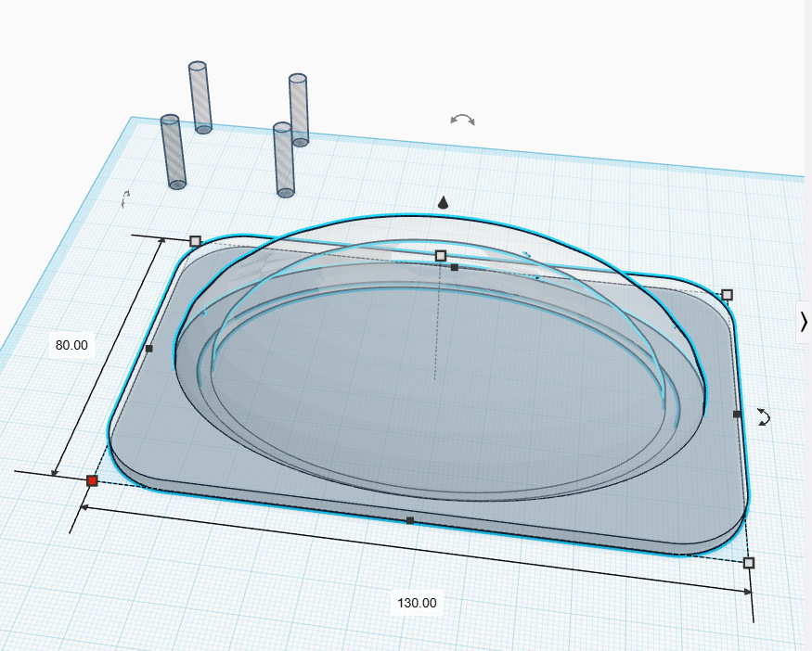Click the small black handle just below the height handle
This screenshot has height=651, width=812.
[455, 268]
